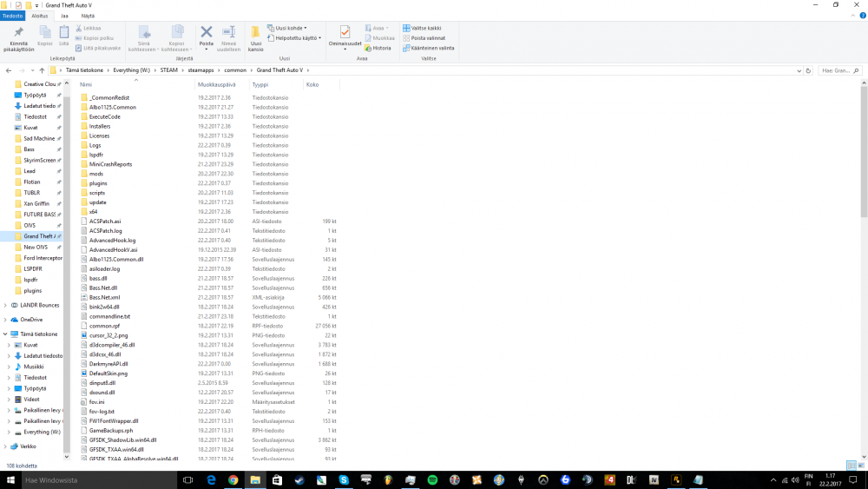This screenshot has height=489, width=868.
Task: Open the notification center icon
Action: [x=853, y=480]
